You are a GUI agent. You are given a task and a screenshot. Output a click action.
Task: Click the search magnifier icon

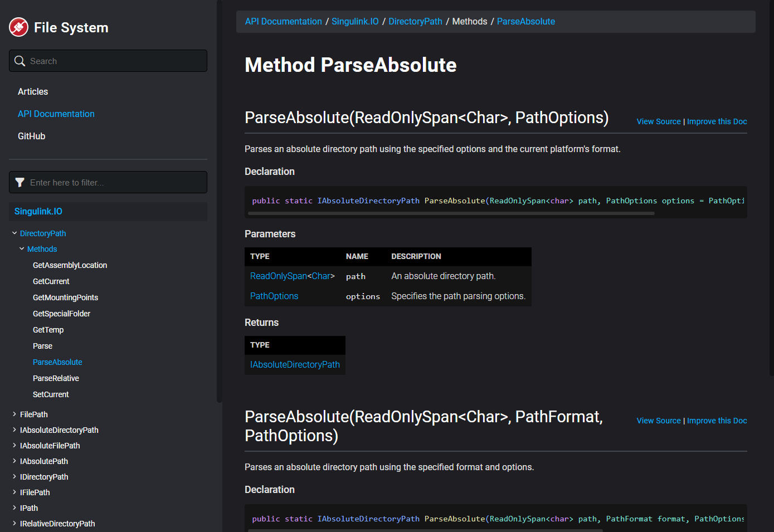20,61
